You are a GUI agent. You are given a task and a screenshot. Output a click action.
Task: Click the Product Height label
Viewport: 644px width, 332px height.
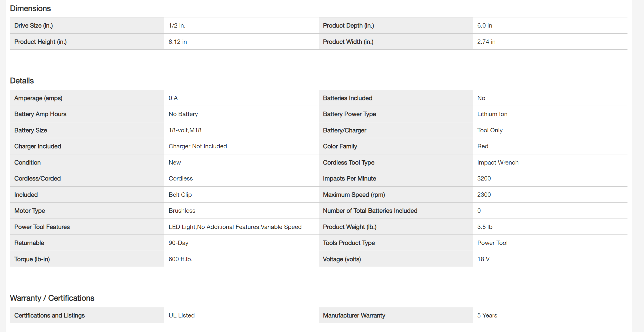point(41,42)
